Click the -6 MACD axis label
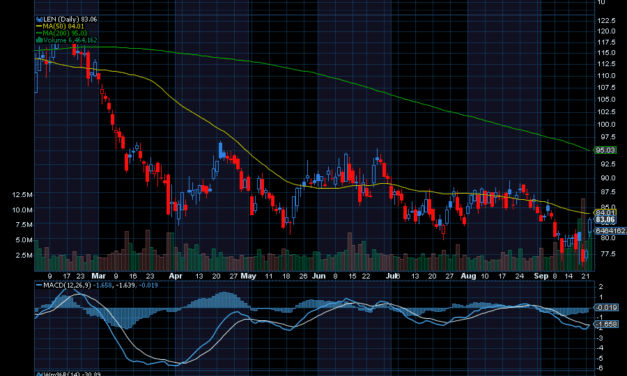The width and height of the screenshot is (627, 376). 600,368
